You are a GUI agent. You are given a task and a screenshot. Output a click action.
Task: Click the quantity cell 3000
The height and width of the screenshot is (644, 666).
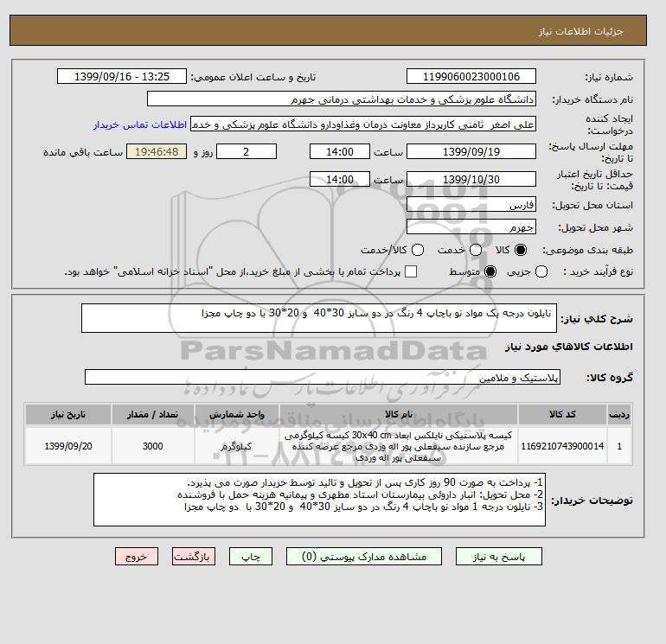point(153,446)
